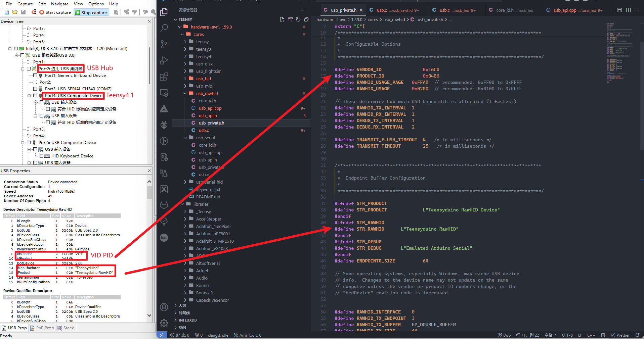Collapse the libraries folder
644x339 pixels.
(182, 204)
